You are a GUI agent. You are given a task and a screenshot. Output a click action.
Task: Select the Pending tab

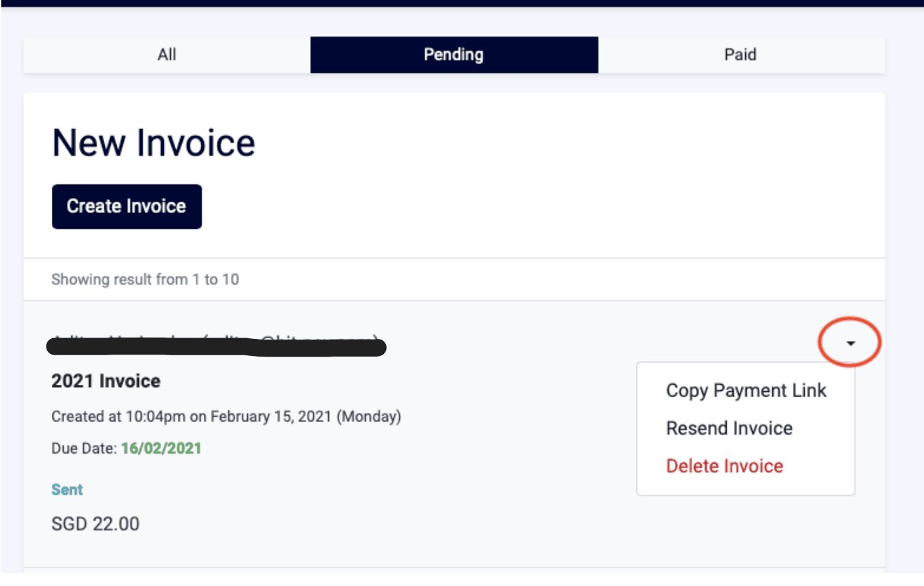[x=454, y=54]
